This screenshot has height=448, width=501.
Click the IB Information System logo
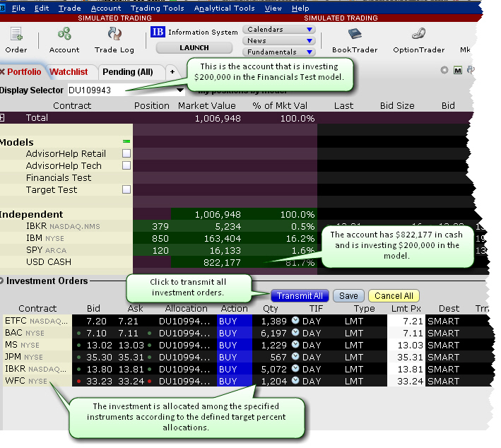point(158,33)
